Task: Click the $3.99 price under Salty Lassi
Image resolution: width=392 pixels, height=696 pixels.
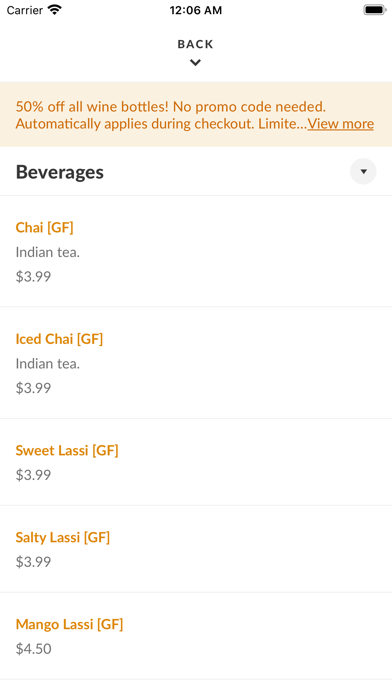Action: [x=34, y=562]
